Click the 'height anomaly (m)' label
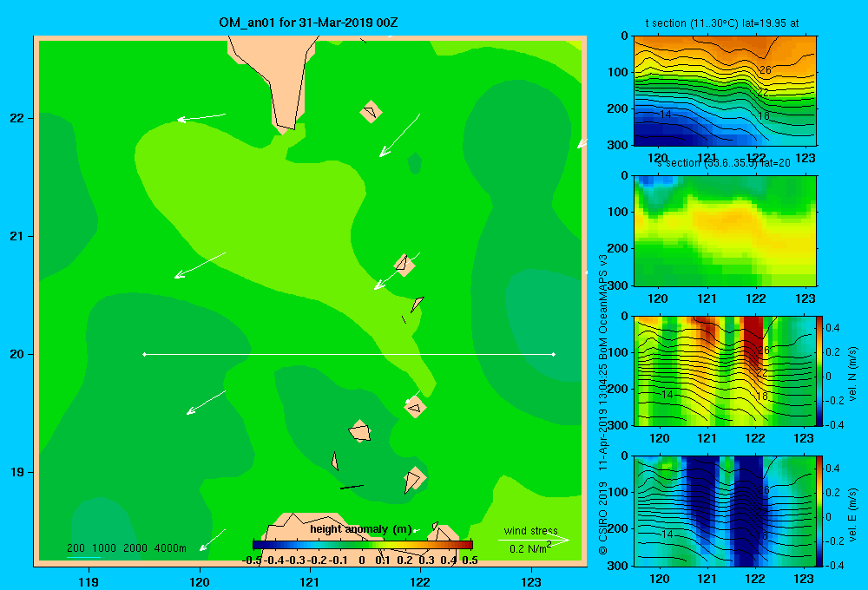The image size is (868, 590). 361,529
